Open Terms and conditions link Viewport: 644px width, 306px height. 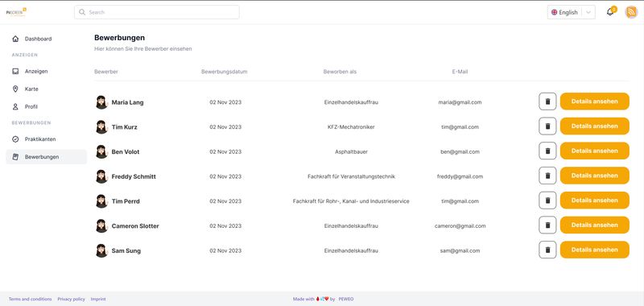[x=31, y=299]
